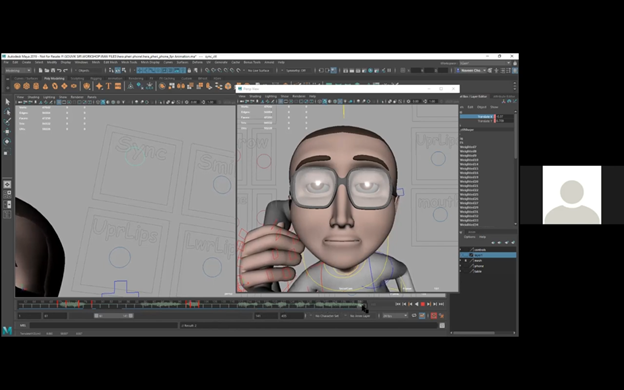Create a polygon cylinder from the shelf
Screen dimensions: 624x390
(x=36, y=86)
